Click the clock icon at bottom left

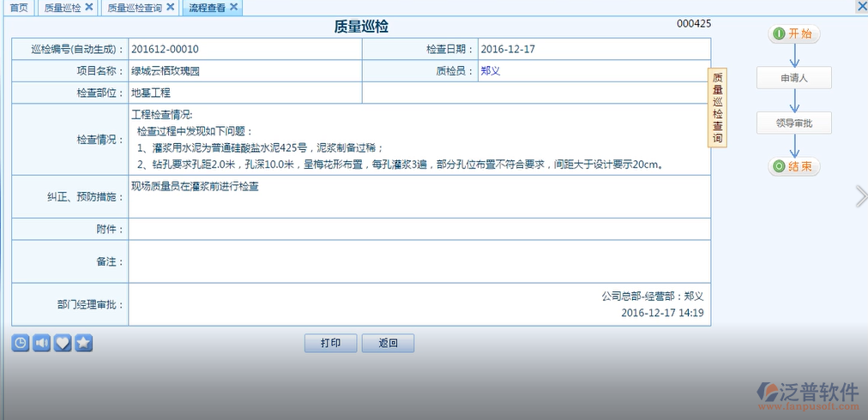[21, 343]
